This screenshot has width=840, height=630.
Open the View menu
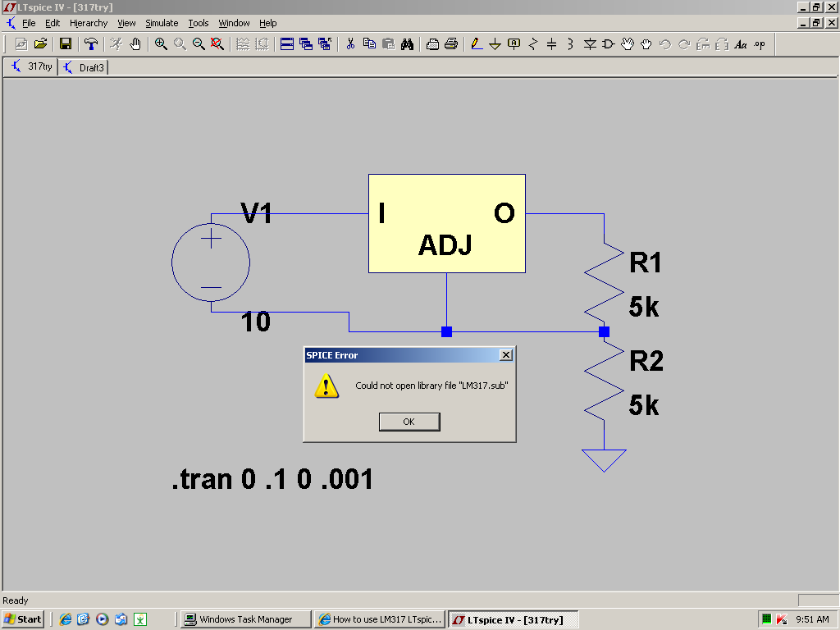tap(126, 23)
